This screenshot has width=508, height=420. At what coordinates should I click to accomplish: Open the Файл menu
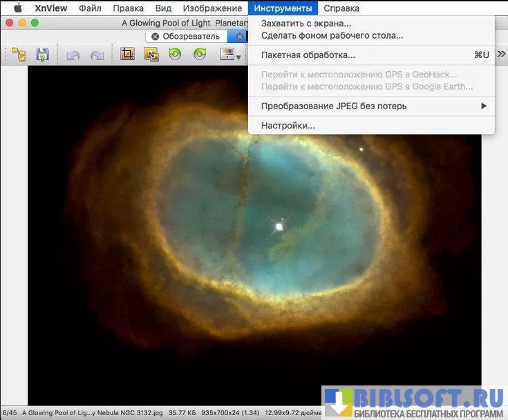[90, 8]
